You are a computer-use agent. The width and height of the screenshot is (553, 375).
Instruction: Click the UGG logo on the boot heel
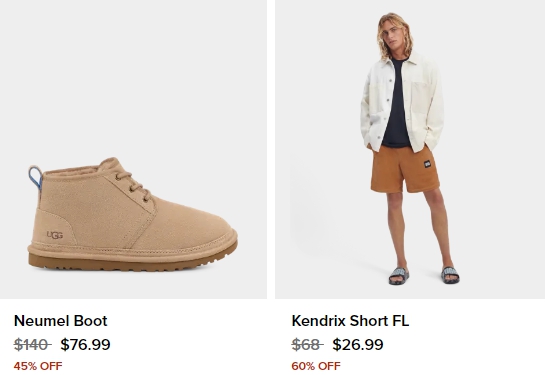coord(55,235)
